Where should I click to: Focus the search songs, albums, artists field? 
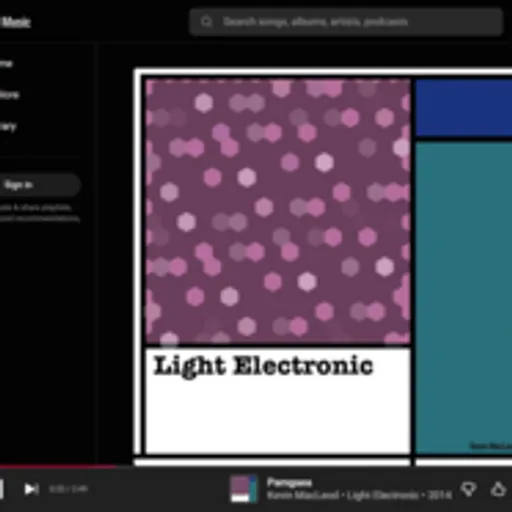tap(346, 22)
